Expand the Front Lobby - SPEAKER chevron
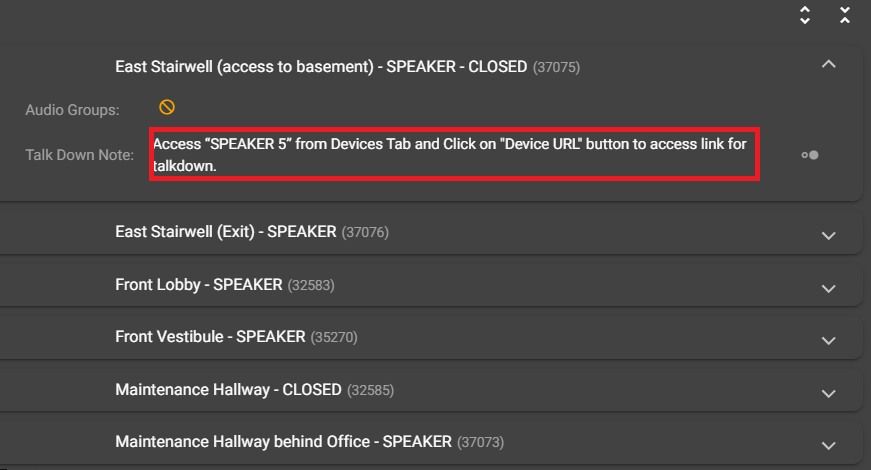This screenshot has height=470, width=871. 829,288
